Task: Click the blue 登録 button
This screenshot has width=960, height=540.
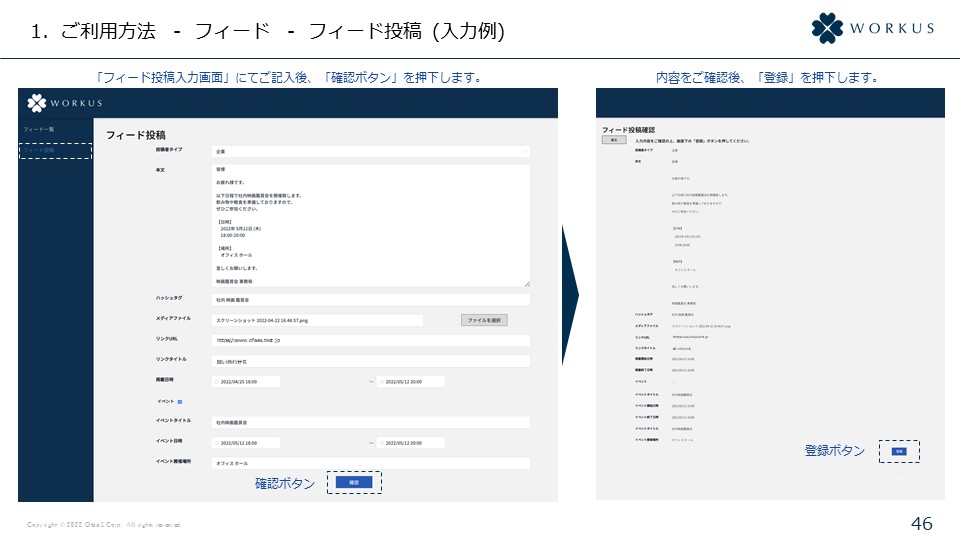Action: (x=899, y=451)
